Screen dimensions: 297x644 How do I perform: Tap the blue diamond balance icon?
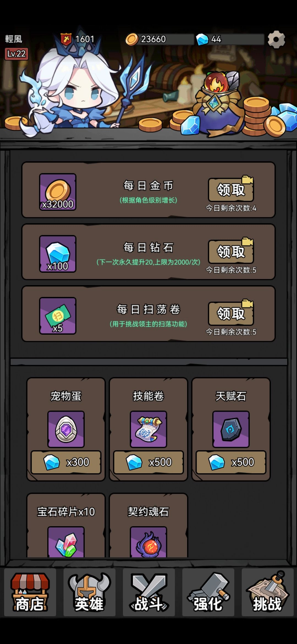click(202, 39)
